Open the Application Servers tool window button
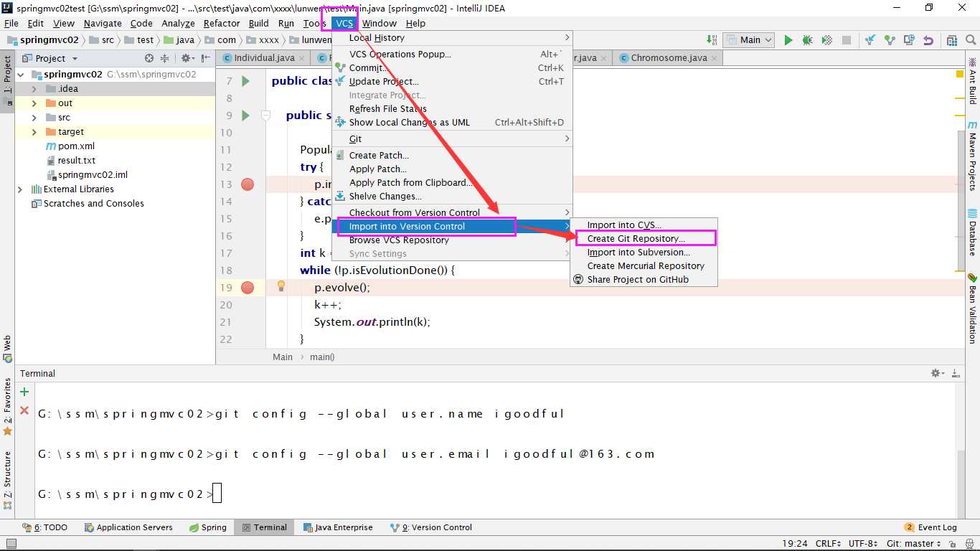The image size is (980, 551). [128, 527]
